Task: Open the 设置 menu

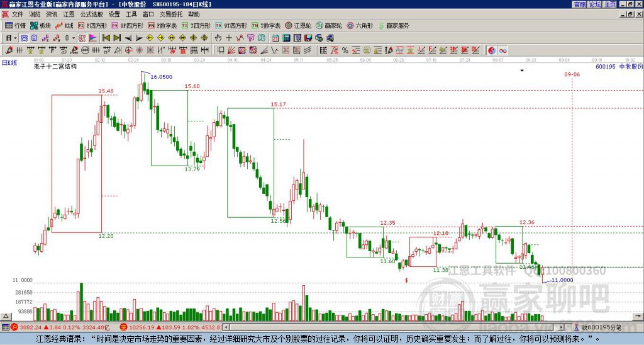Action: [114, 14]
